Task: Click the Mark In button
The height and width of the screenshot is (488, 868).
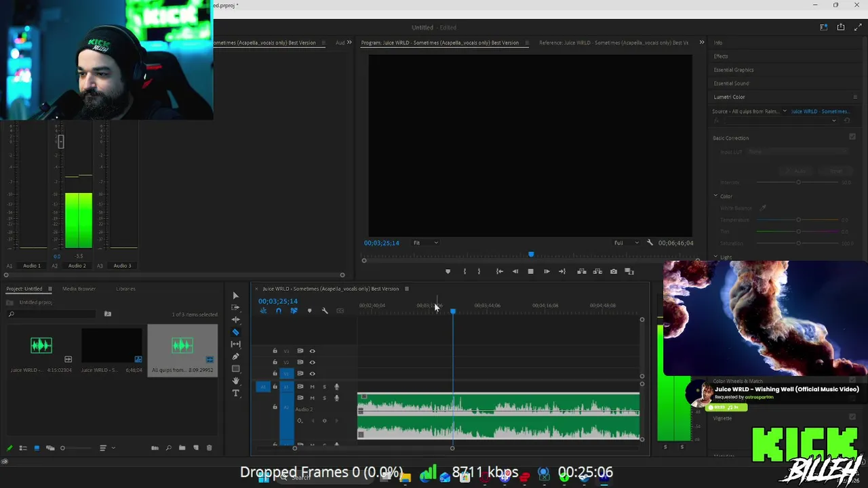Action: (465, 272)
